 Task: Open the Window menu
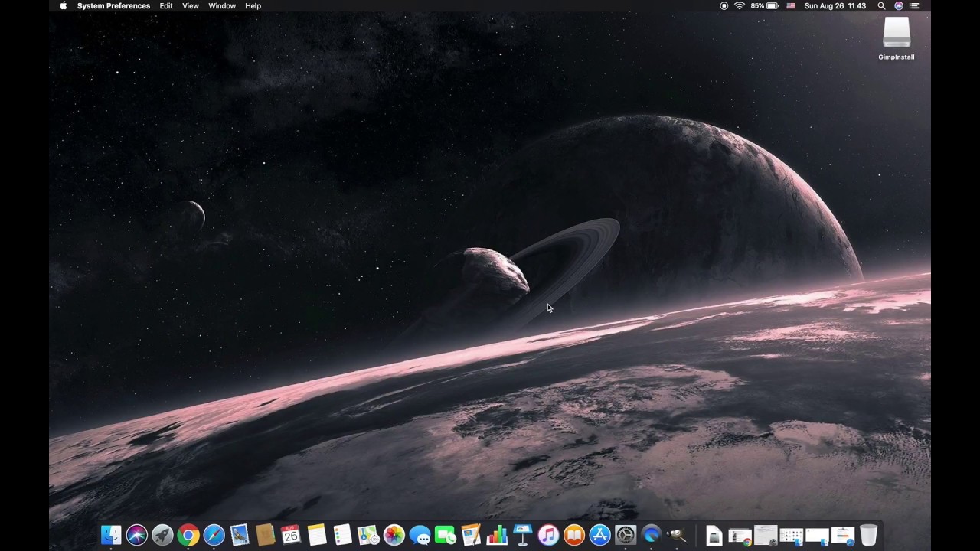point(222,5)
